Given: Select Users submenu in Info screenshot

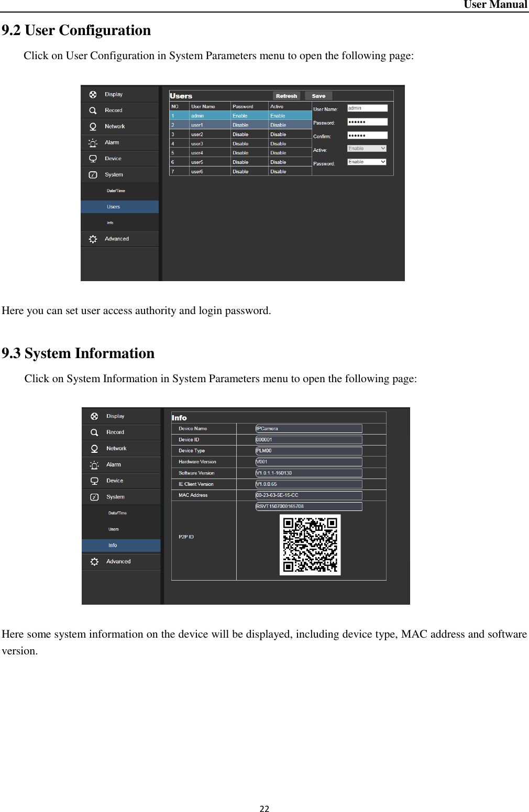Looking at the screenshot, I should click(x=114, y=529).
